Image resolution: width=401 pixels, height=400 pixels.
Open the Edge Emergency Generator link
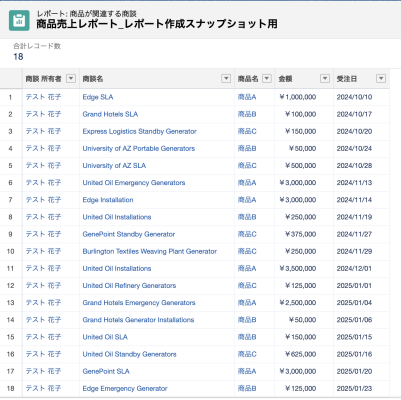coord(125,389)
